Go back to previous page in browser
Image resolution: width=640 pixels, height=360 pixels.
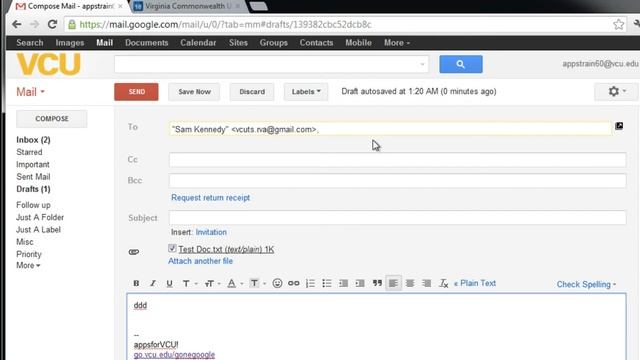[x=17, y=24]
